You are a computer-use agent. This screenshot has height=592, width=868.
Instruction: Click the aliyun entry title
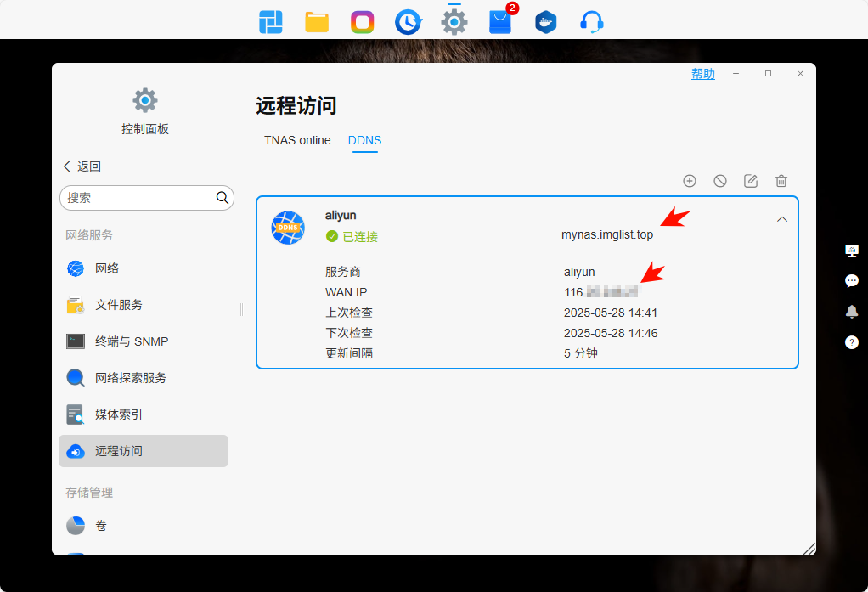[341, 216]
